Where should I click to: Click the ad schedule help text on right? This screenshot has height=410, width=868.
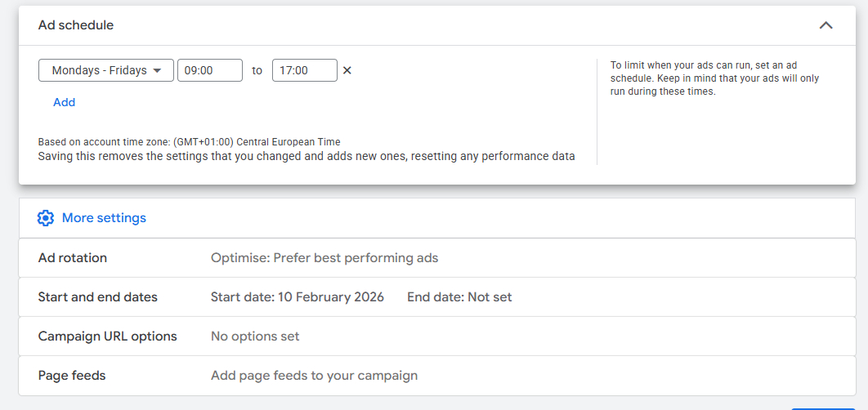pyautogui.click(x=714, y=78)
